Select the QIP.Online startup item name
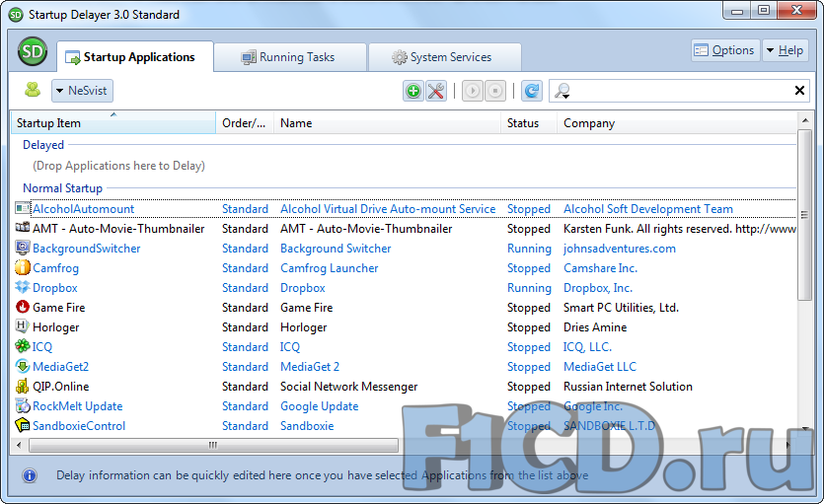Viewport: 824px width, 504px height. [61, 387]
